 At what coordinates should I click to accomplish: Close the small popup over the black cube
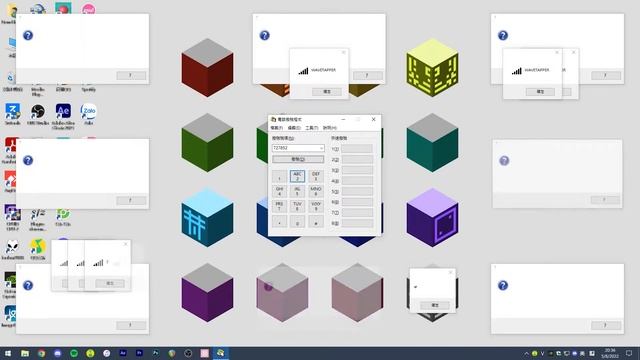pyautogui.click(x=451, y=272)
